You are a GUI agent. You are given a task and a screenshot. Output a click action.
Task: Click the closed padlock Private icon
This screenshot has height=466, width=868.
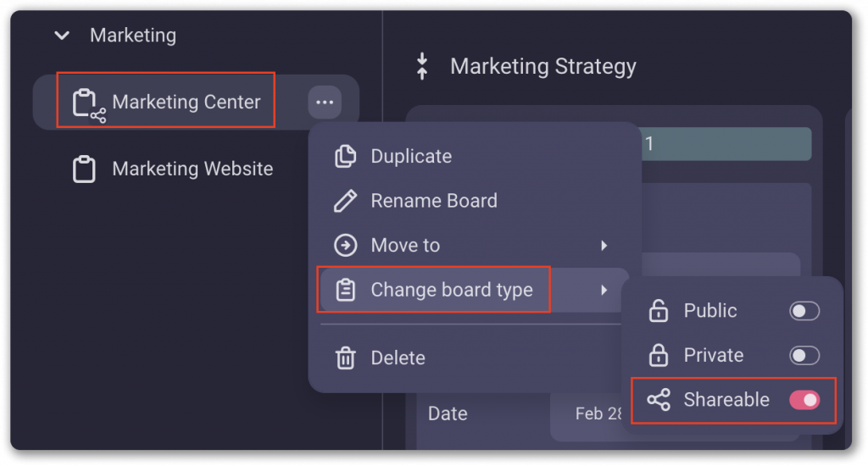[x=658, y=355]
